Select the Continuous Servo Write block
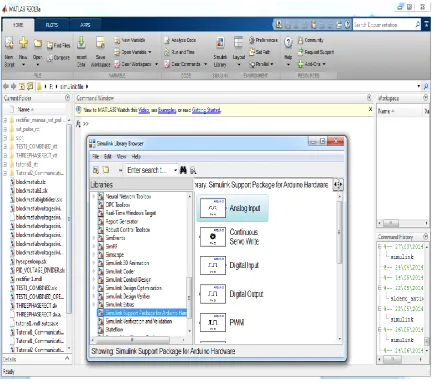This screenshot has width=434, height=384. coord(230,237)
